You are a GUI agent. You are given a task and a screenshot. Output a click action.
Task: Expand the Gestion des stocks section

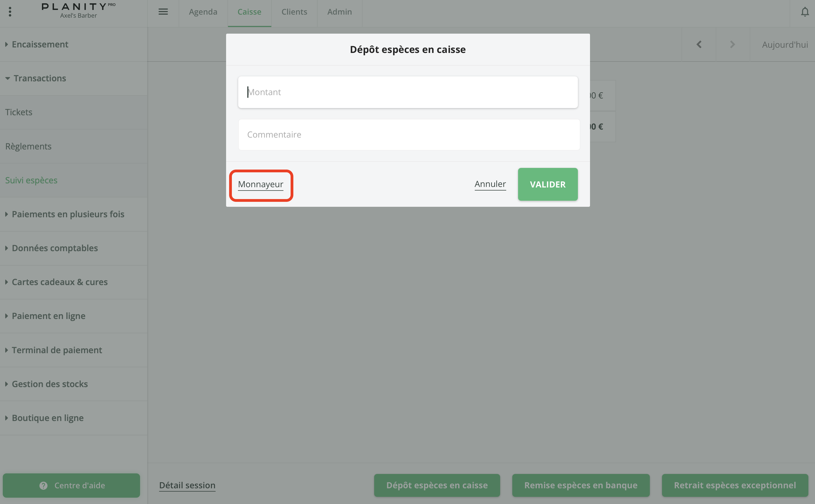click(x=50, y=384)
